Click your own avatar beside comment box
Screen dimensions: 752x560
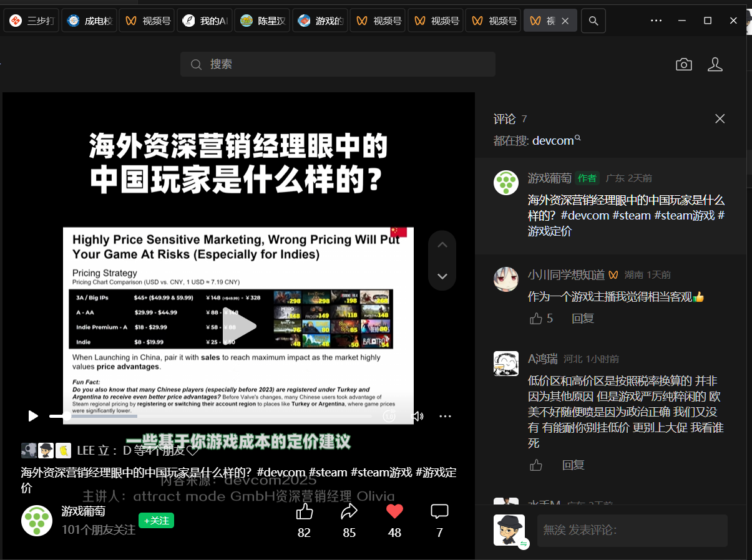click(509, 529)
